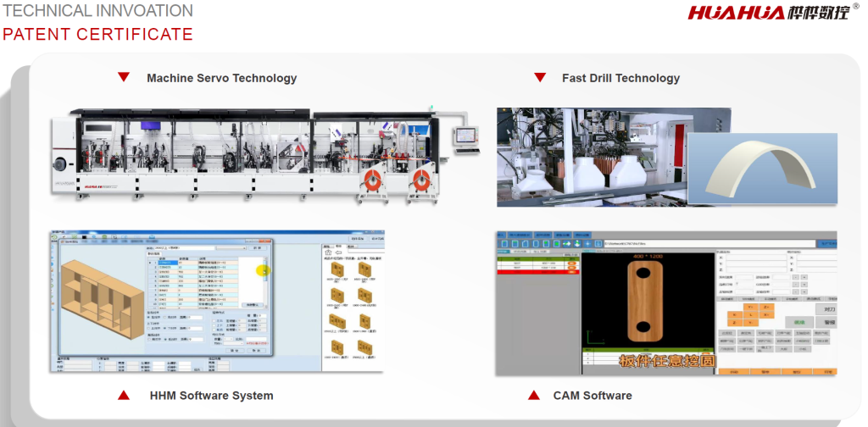The width and height of the screenshot is (868, 427).
Task: Click the CAM Software caption label
Action: pyautogui.click(x=592, y=396)
